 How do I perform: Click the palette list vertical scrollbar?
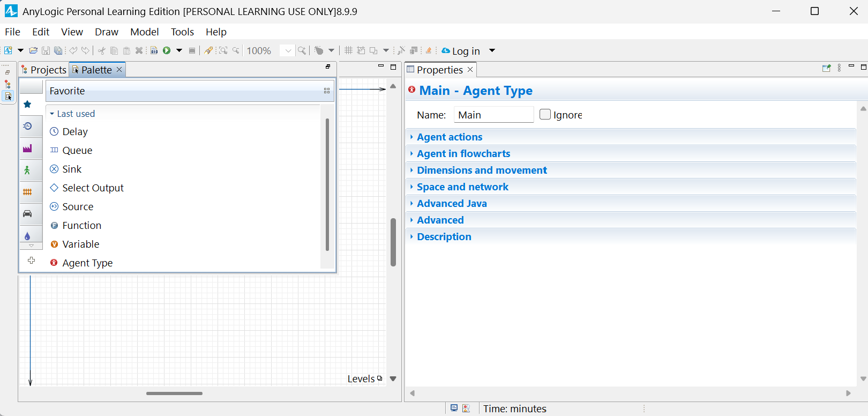pyautogui.click(x=327, y=184)
